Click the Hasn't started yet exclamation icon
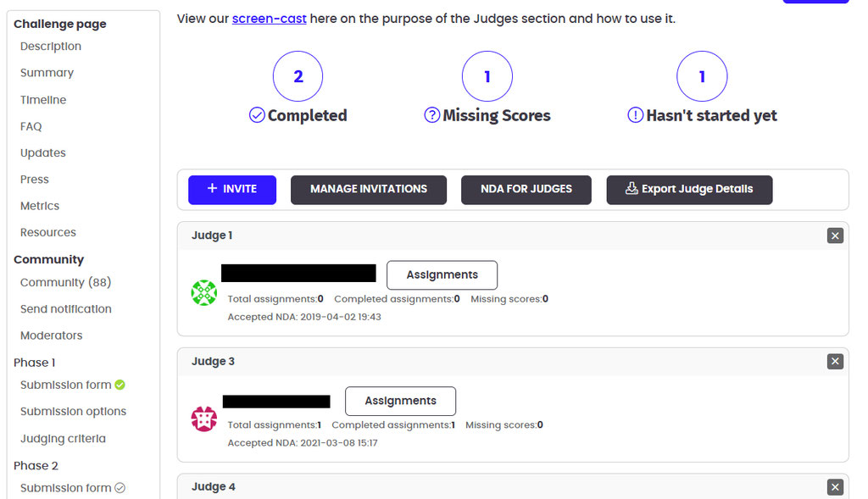868x499 pixels. point(635,115)
